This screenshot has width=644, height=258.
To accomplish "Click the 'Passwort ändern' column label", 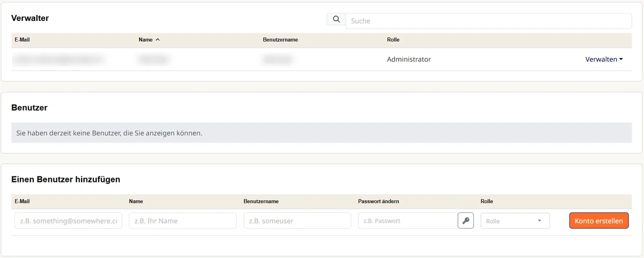I will (378, 202).
